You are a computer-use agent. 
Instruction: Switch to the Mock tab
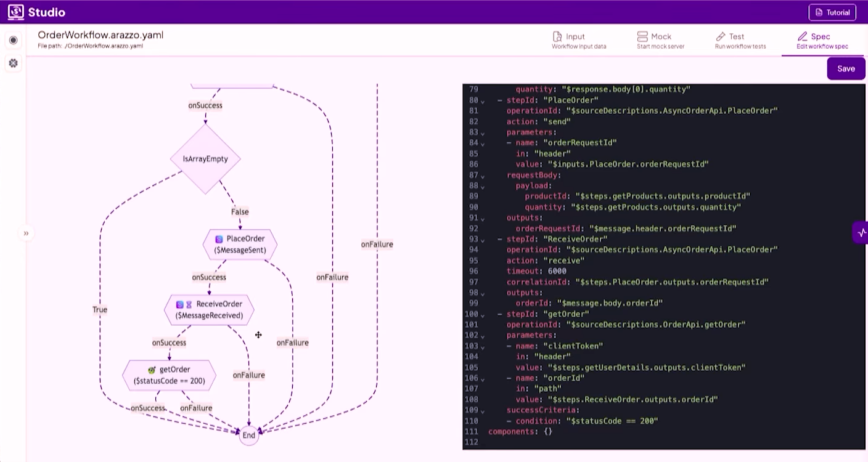point(660,41)
